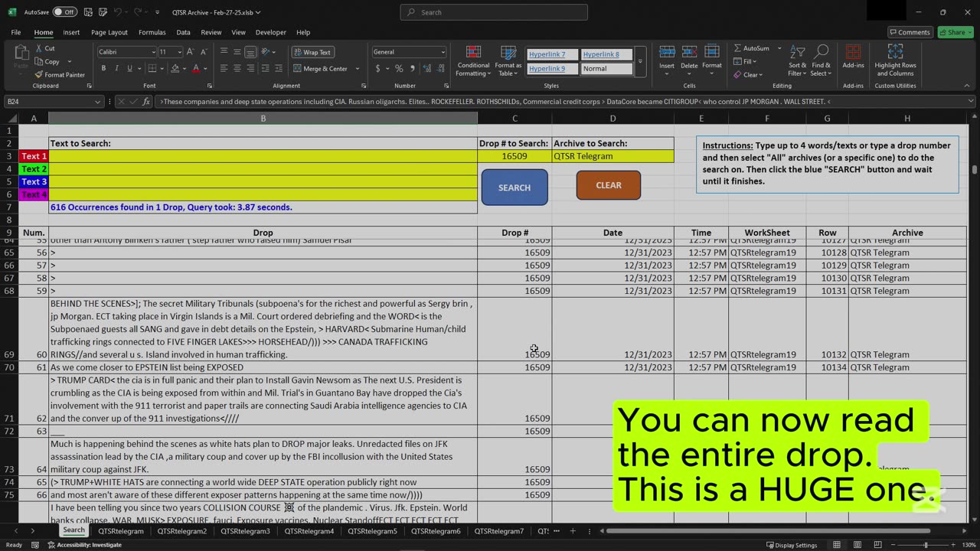Apply comma style
Image resolution: width=980 pixels, height=551 pixels.
(411, 68)
